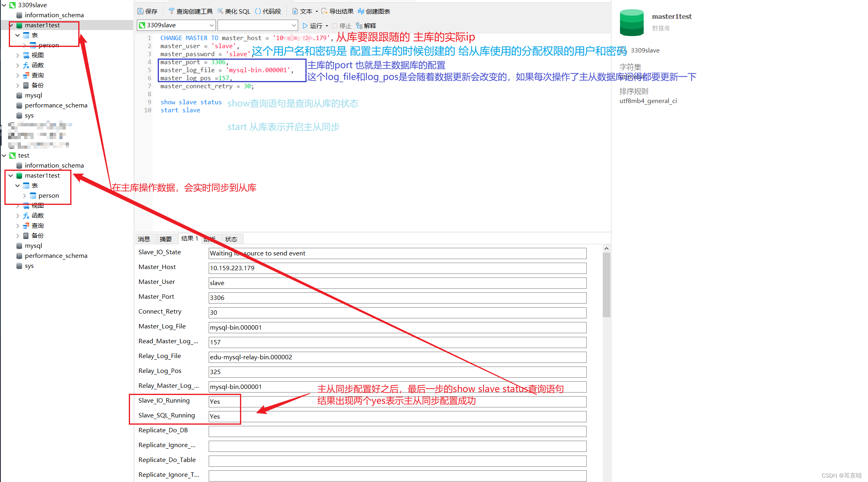Collapse the test connection node

(4, 155)
